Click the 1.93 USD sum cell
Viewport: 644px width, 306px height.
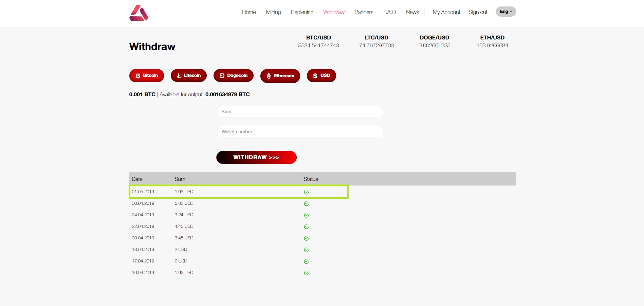pos(184,192)
